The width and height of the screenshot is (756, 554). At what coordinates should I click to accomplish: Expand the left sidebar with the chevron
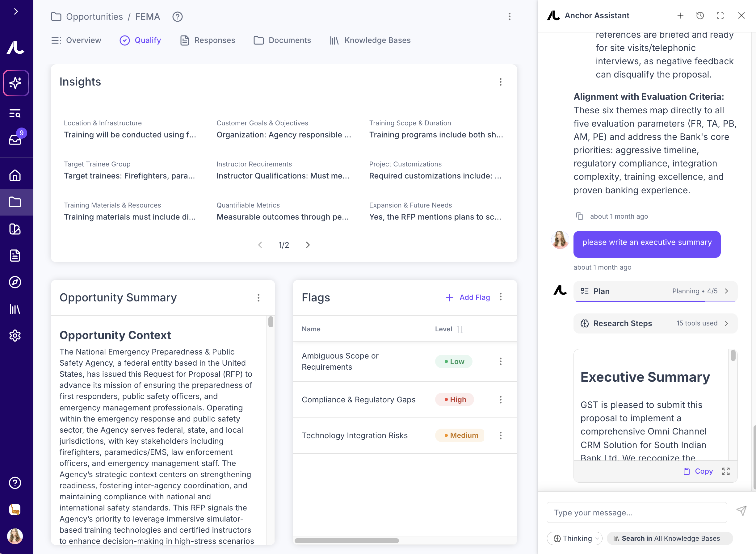coord(16,12)
